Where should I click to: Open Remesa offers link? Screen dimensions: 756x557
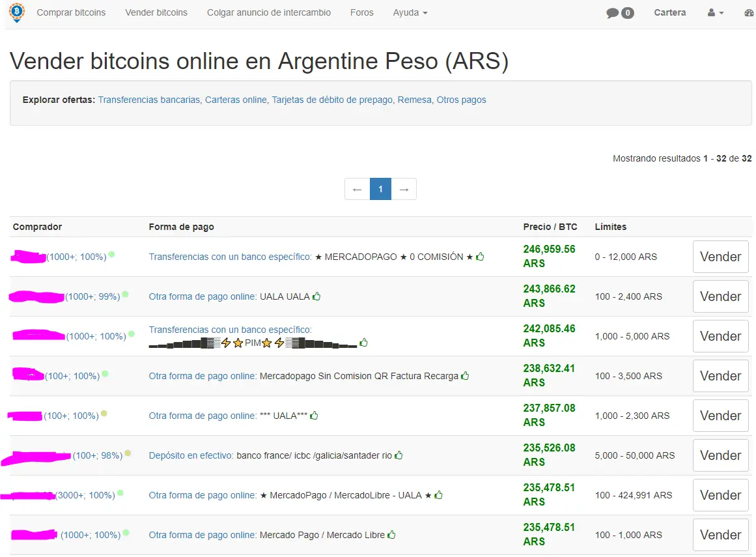[415, 100]
